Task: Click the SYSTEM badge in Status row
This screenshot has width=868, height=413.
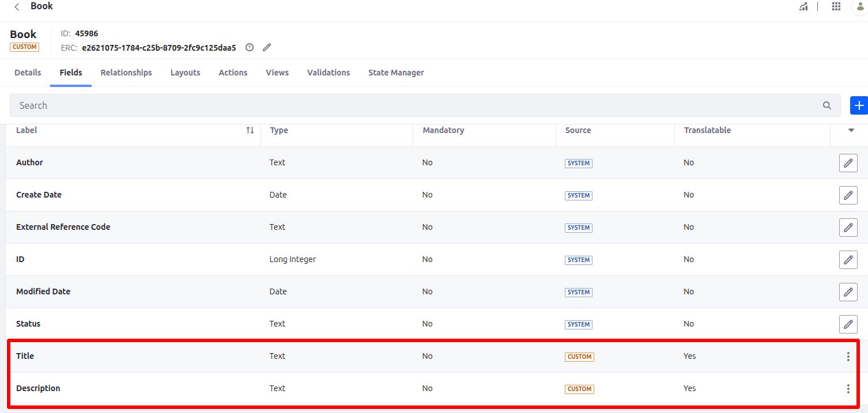Action: [579, 324]
